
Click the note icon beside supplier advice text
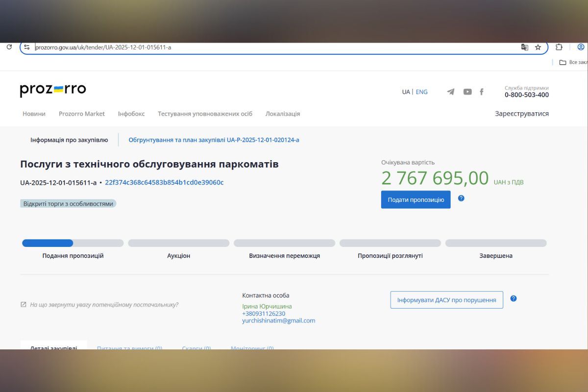(23, 304)
